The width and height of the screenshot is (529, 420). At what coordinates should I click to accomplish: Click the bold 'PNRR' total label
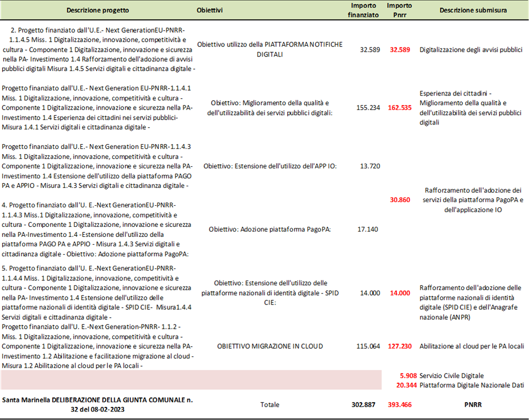point(473,405)
